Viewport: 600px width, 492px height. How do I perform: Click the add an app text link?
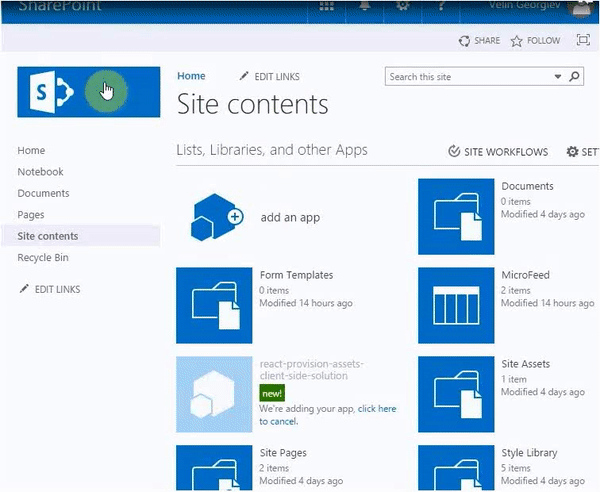tap(290, 217)
